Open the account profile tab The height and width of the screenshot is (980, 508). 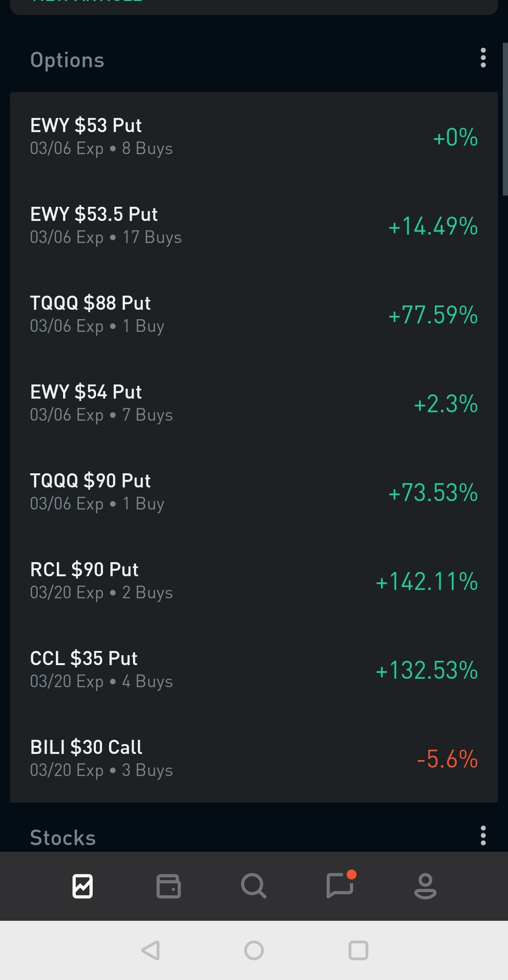[426, 886]
